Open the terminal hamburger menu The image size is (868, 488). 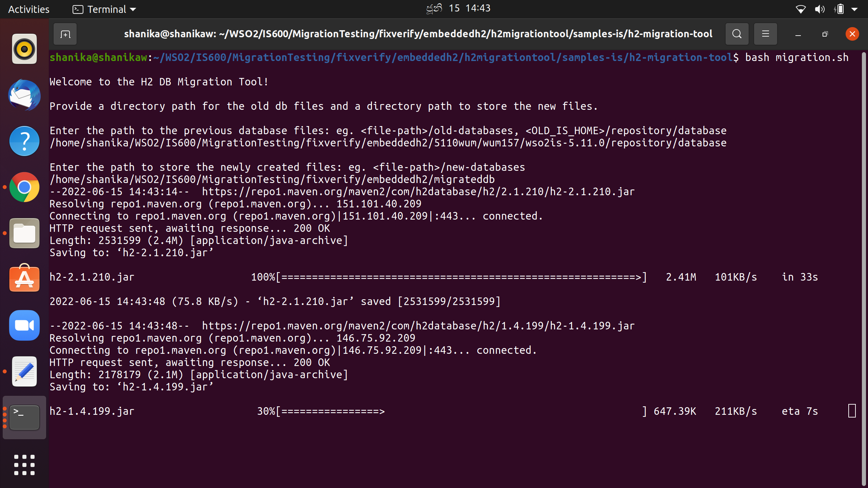pyautogui.click(x=765, y=34)
